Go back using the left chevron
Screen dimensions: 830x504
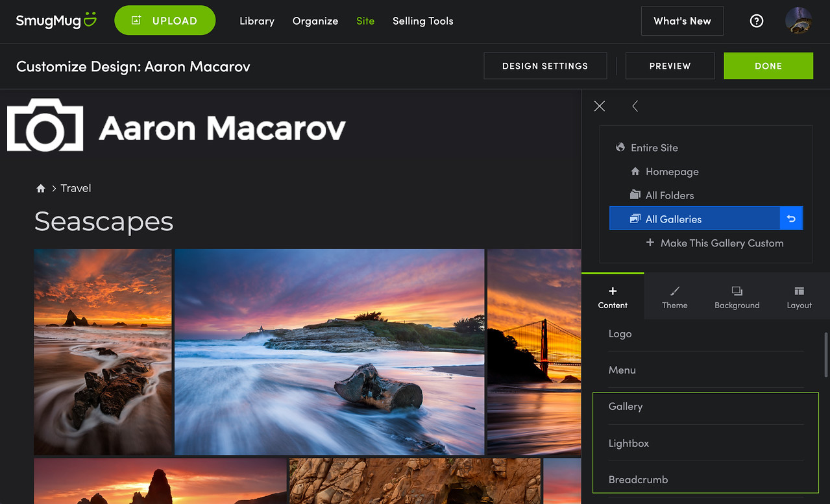635,106
